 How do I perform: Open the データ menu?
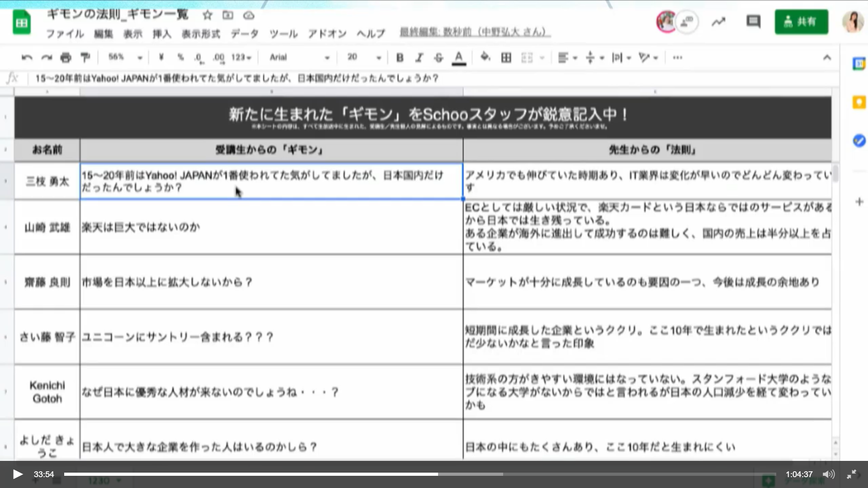245,34
